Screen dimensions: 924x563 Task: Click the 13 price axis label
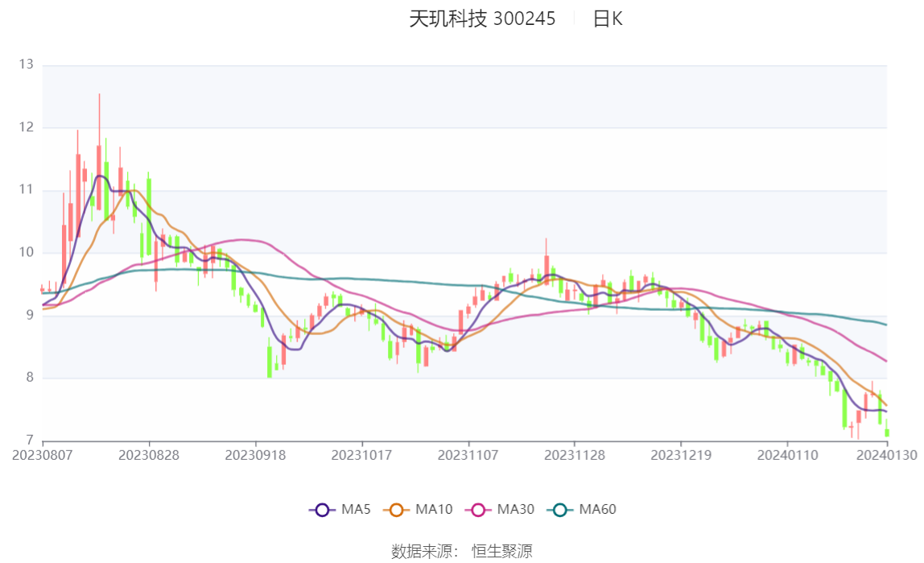coord(26,64)
